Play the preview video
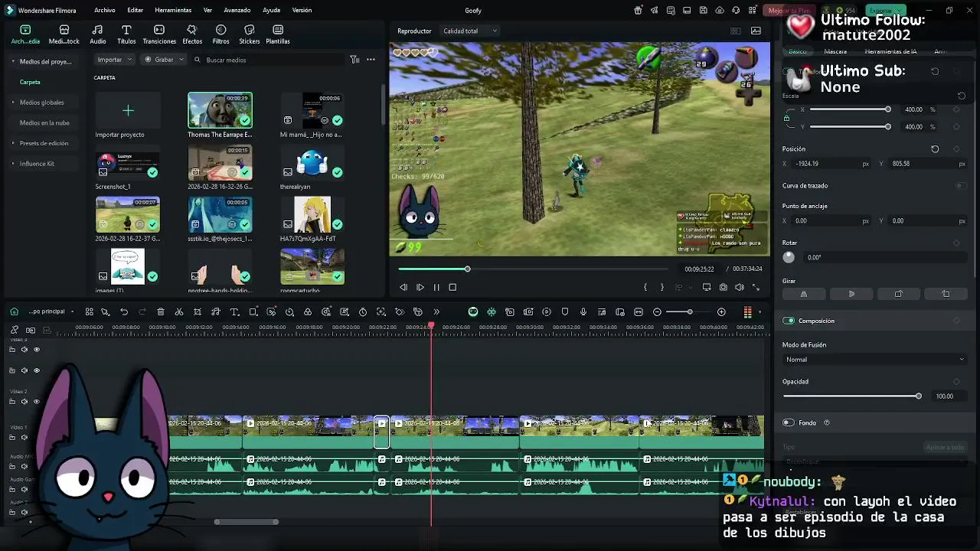980x551 pixels. (420, 287)
